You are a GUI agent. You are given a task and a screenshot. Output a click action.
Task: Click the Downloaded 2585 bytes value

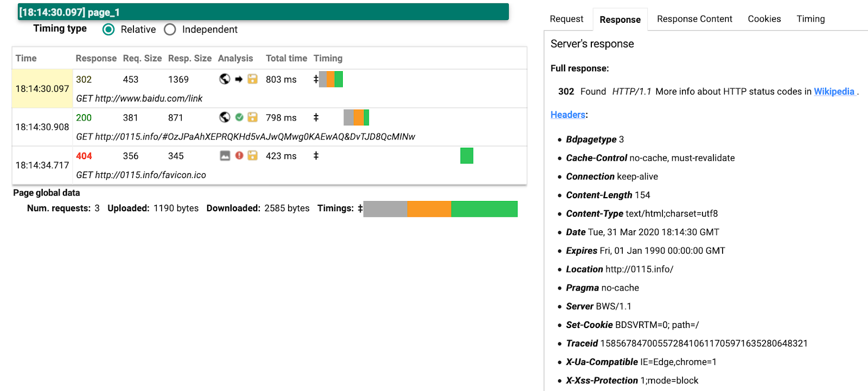287,209
